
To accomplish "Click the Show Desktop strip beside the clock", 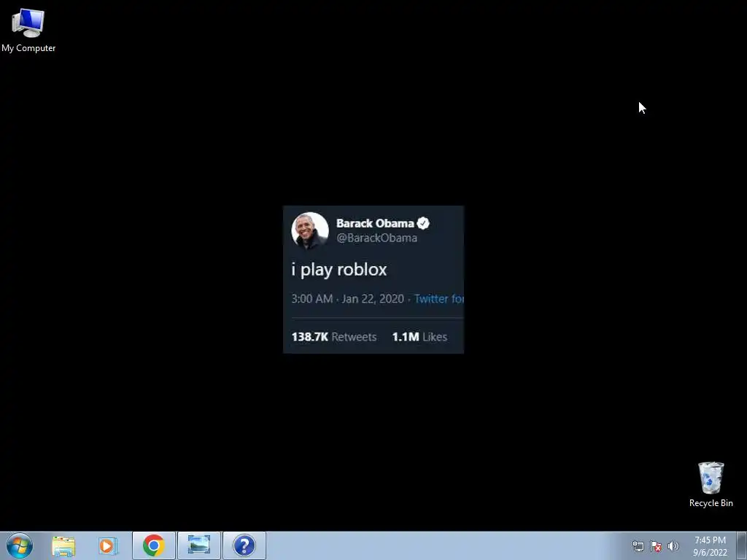I will [742, 545].
